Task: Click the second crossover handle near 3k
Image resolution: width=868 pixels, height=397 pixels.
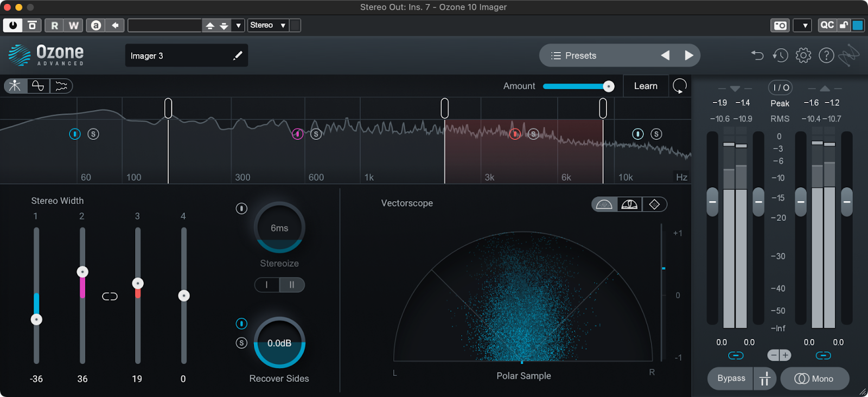Action: pos(445,108)
